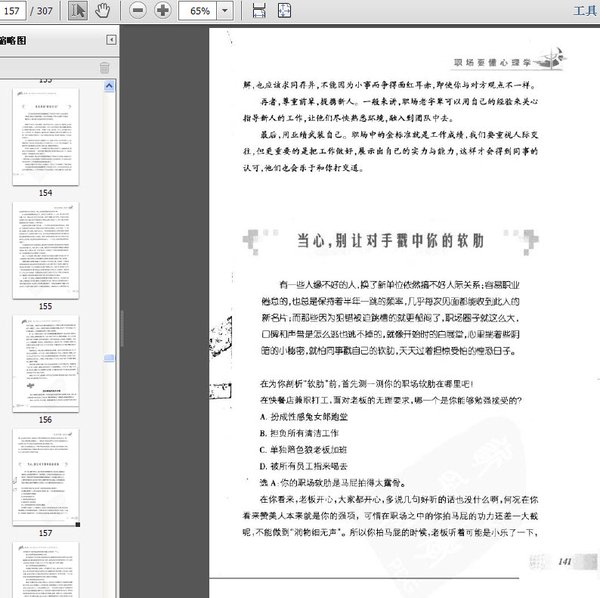Click option C. 单独陪色狼老板加班
Image resolution: width=600 pixels, height=598 pixels.
click(x=303, y=450)
